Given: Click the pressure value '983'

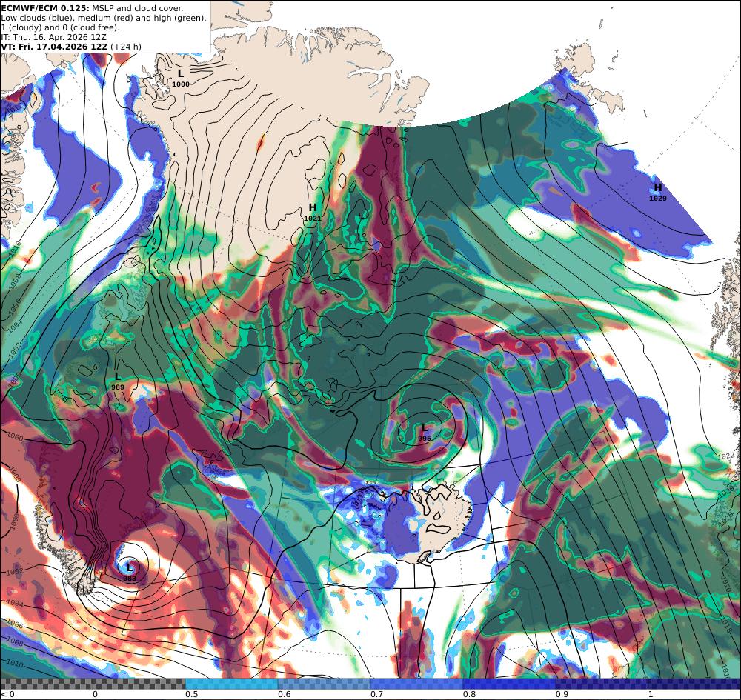Looking at the screenshot, I should tap(130, 579).
